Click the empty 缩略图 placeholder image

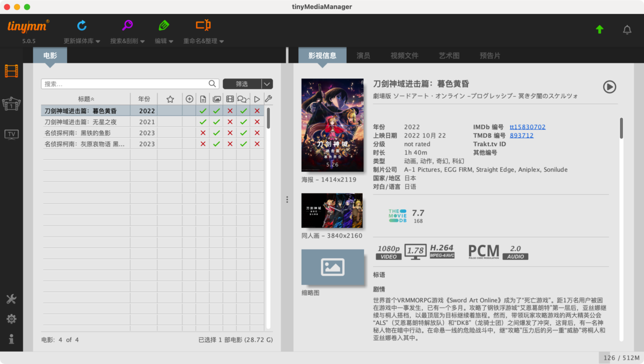[x=332, y=267]
